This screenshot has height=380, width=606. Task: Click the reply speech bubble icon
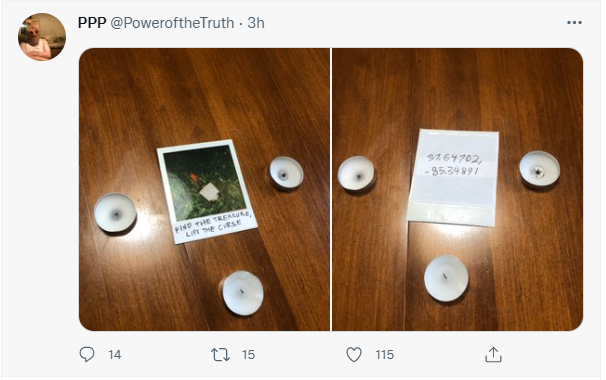pos(87,354)
